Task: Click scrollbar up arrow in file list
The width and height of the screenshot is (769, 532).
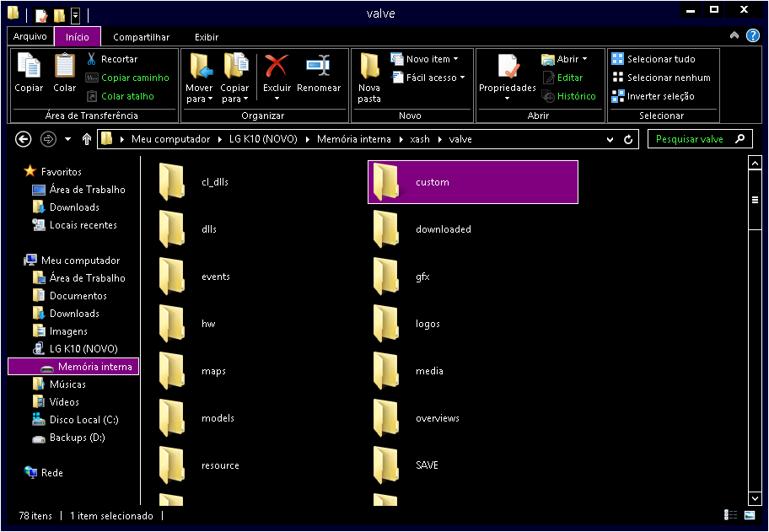Action: 755,164
